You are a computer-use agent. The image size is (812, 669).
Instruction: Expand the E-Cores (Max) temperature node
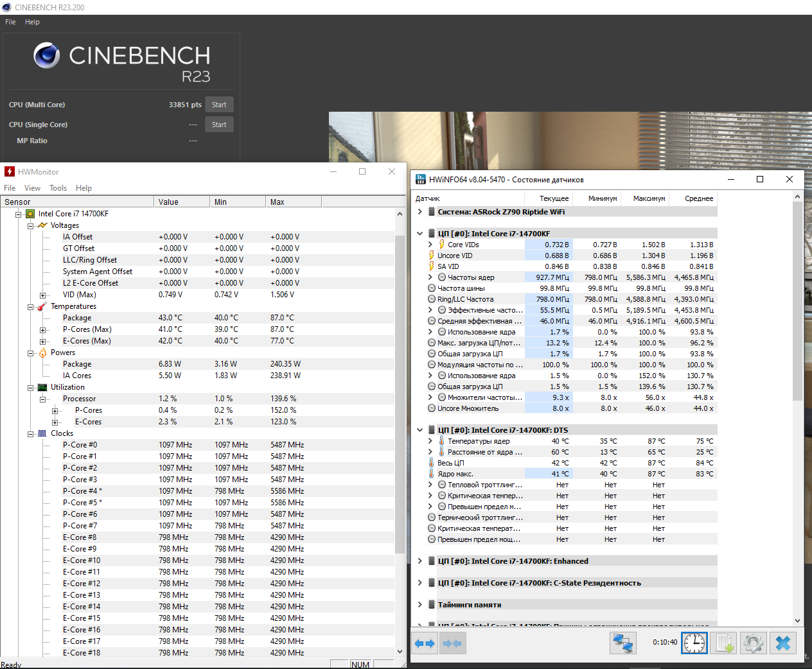point(43,342)
